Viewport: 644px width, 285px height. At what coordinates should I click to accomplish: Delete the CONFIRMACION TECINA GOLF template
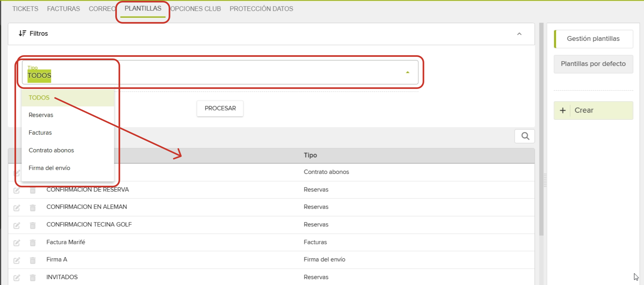coord(33,225)
